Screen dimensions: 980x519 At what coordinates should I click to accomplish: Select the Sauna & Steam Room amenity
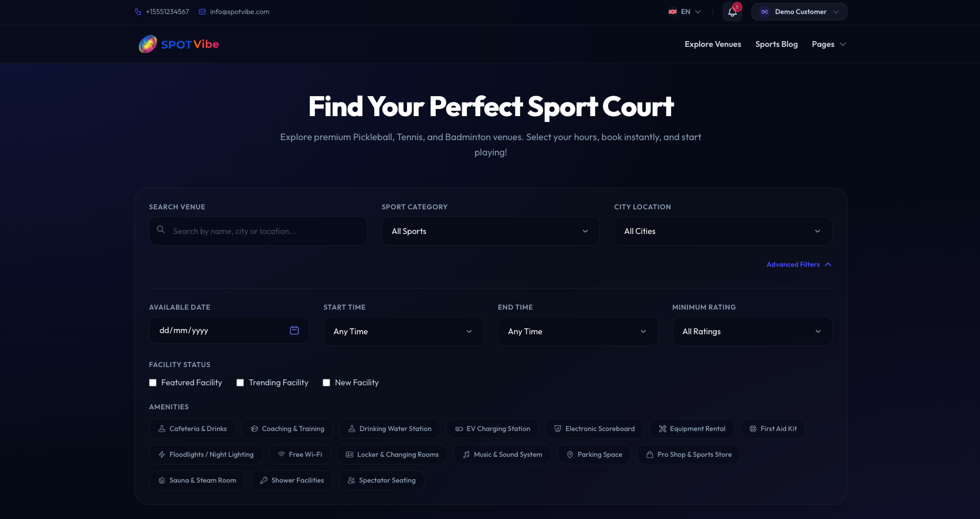tap(197, 480)
